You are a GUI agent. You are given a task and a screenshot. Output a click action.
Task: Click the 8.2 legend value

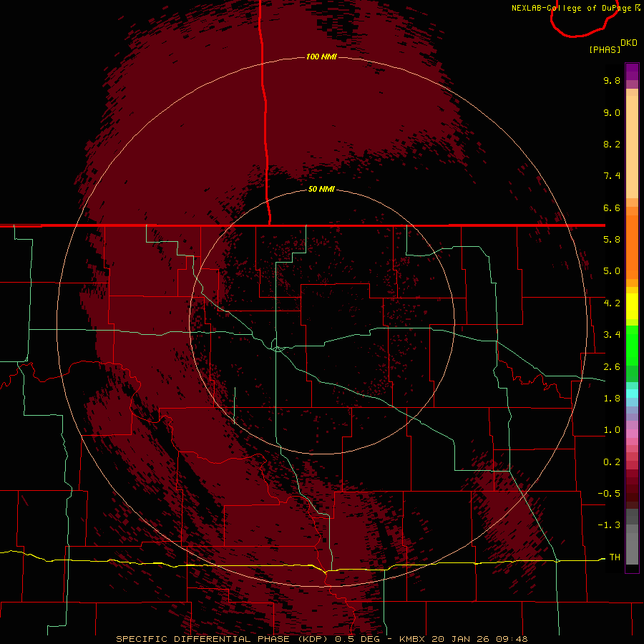[x=612, y=144]
